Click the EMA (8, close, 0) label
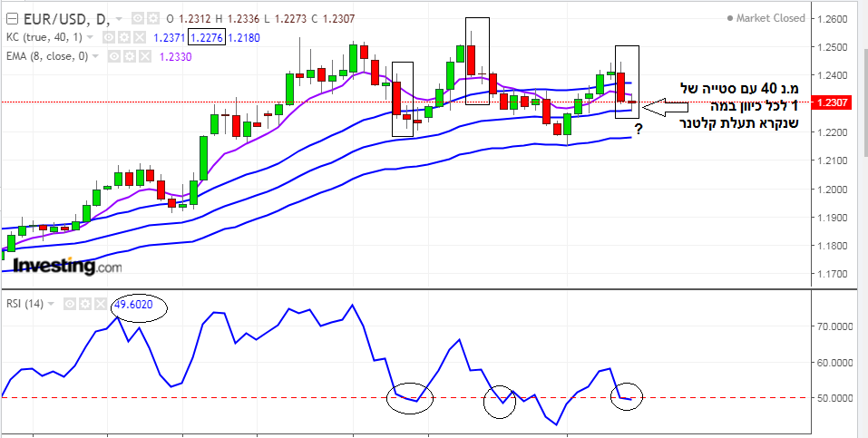Image resolution: width=868 pixels, height=438 pixels. pos(47,56)
